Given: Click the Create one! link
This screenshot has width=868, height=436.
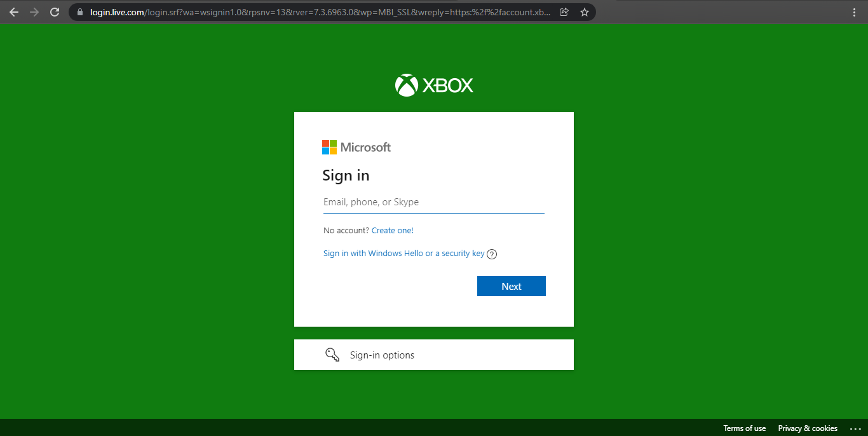Looking at the screenshot, I should coord(393,231).
